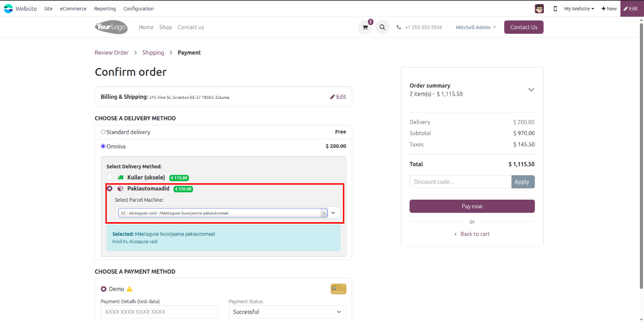
Task: Open the user avatar in top bar
Action: [x=539, y=9]
